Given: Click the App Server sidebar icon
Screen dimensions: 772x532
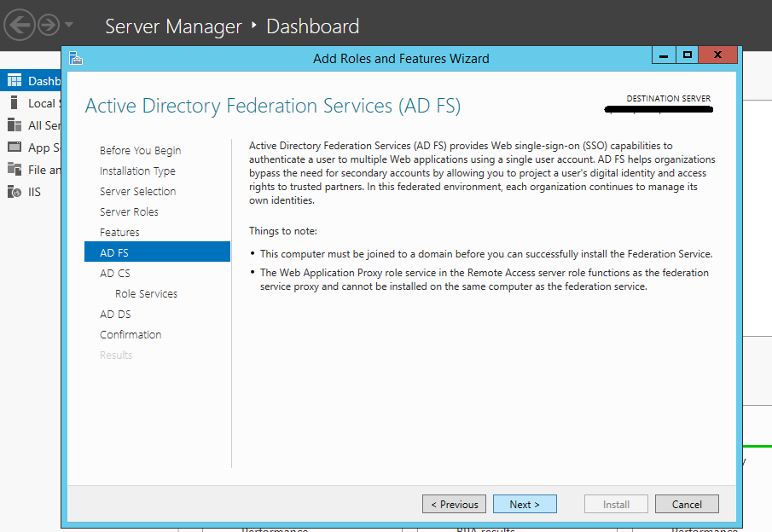Looking at the screenshot, I should (14, 147).
